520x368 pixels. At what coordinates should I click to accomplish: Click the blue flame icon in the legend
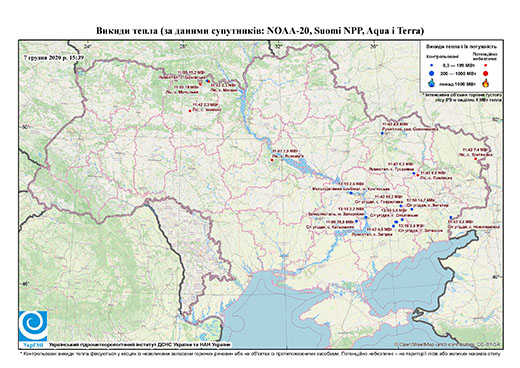click(432, 83)
